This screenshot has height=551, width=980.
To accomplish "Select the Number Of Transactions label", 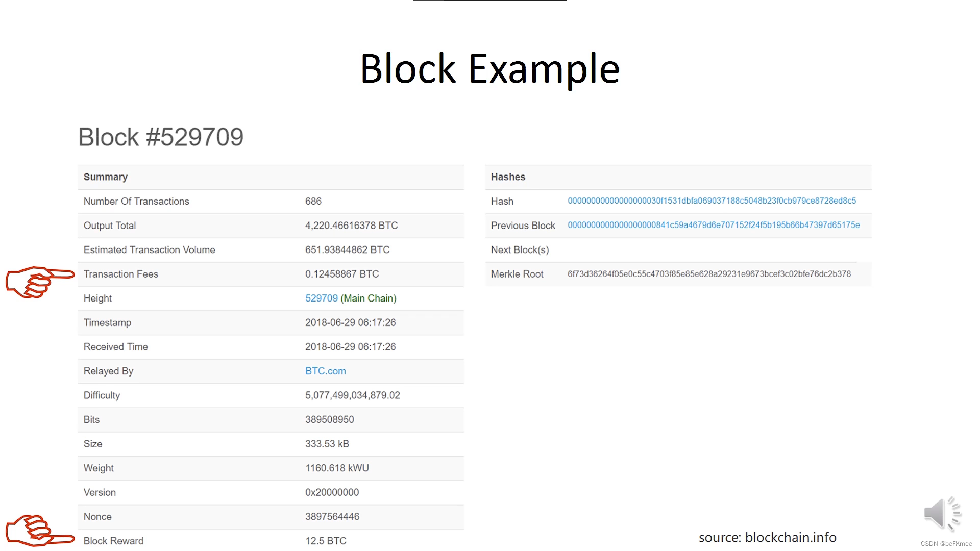I will coord(136,201).
